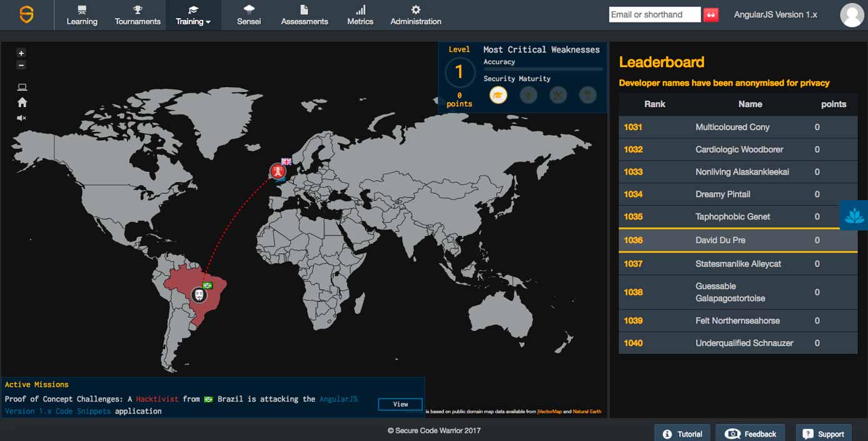Select the graduation cap maturity badge
This screenshot has width=868, height=441.
point(498,95)
